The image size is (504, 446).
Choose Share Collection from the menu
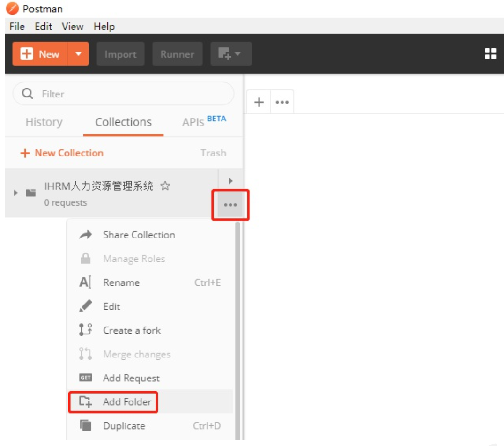coord(150,235)
